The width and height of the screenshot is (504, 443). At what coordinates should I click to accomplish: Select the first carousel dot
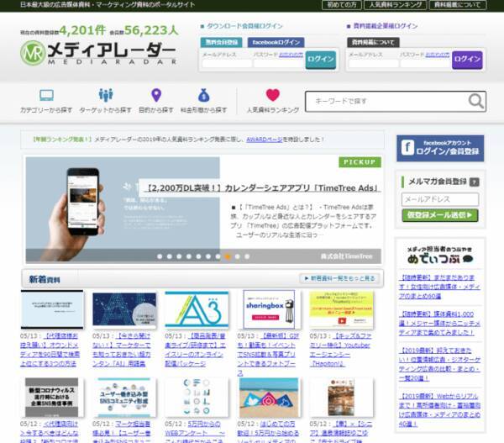coord(160,256)
